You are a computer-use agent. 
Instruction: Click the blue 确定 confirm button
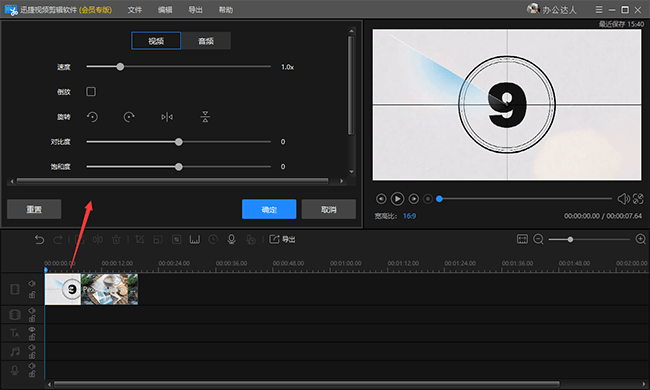[269, 209]
